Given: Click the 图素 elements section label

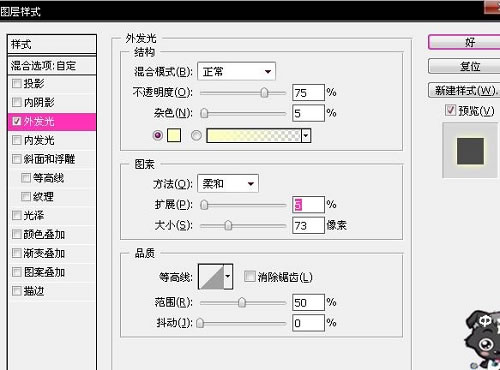Looking at the screenshot, I should (144, 164).
